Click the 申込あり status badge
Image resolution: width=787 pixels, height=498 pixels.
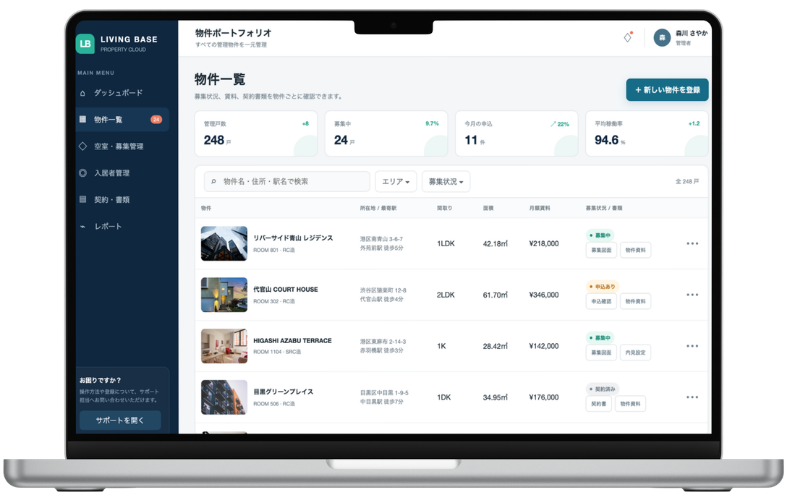tap(602, 286)
